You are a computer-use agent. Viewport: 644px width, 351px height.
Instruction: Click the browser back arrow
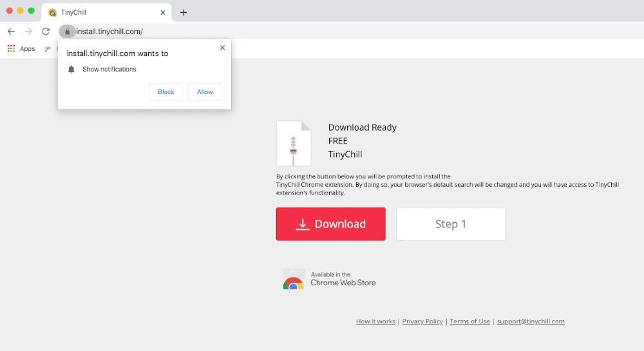point(11,32)
